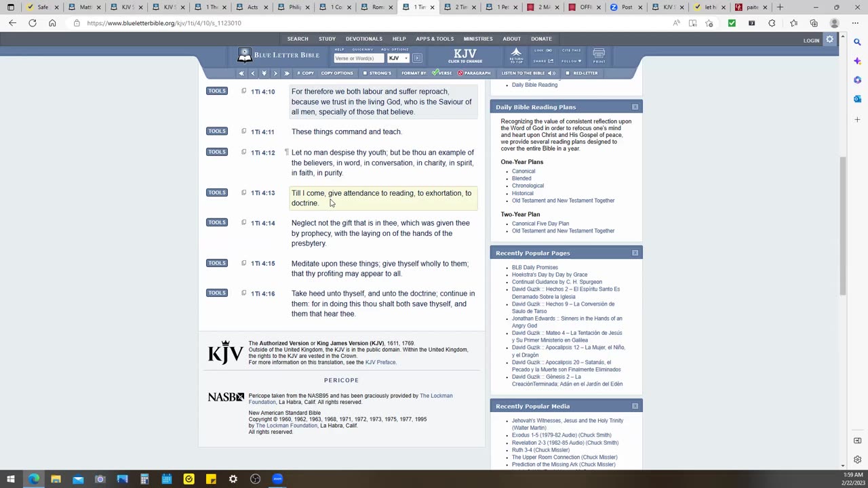Click the DONATE menu item

[541, 39]
